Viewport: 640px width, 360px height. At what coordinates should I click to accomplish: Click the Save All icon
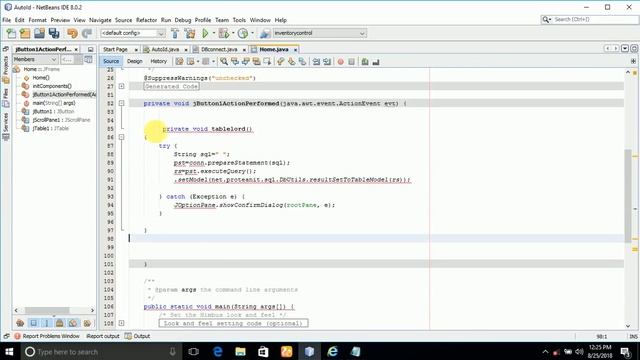54,33
